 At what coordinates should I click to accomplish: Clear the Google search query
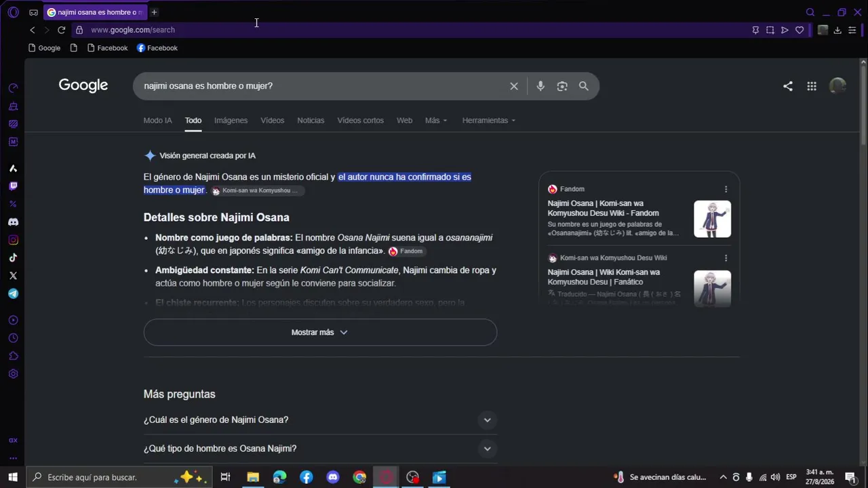514,86
